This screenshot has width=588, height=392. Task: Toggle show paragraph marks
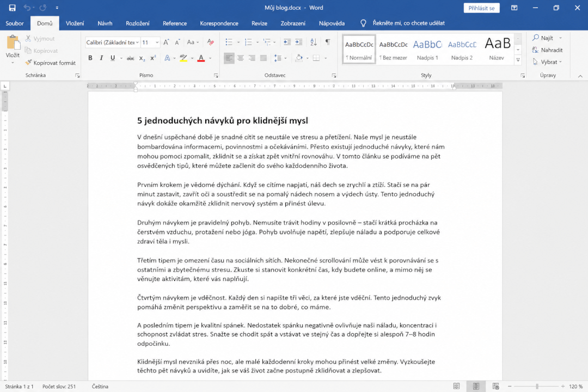pyautogui.click(x=328, y=42)
